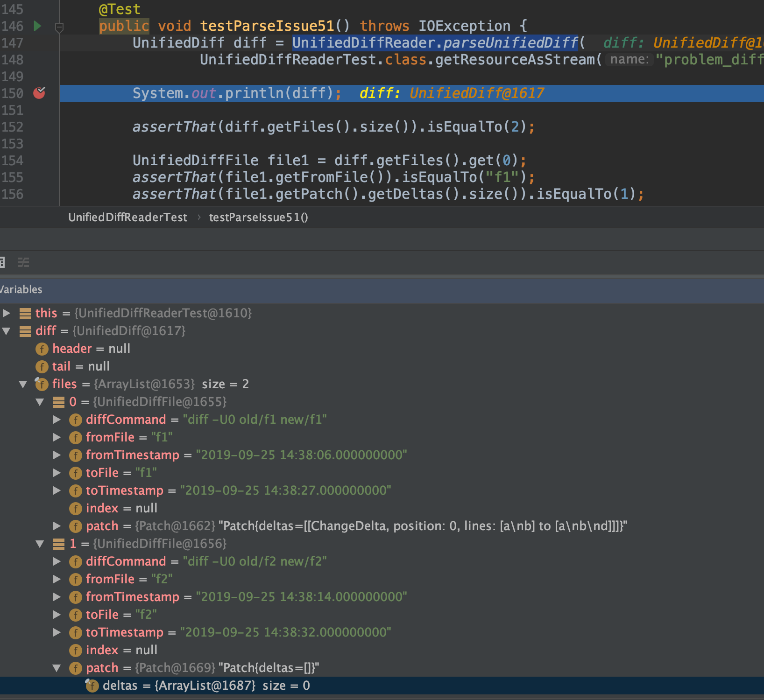Select the tail = null field icon
Image resolution: width=764 pixels, height=700 pixels.
coord(42,366)
